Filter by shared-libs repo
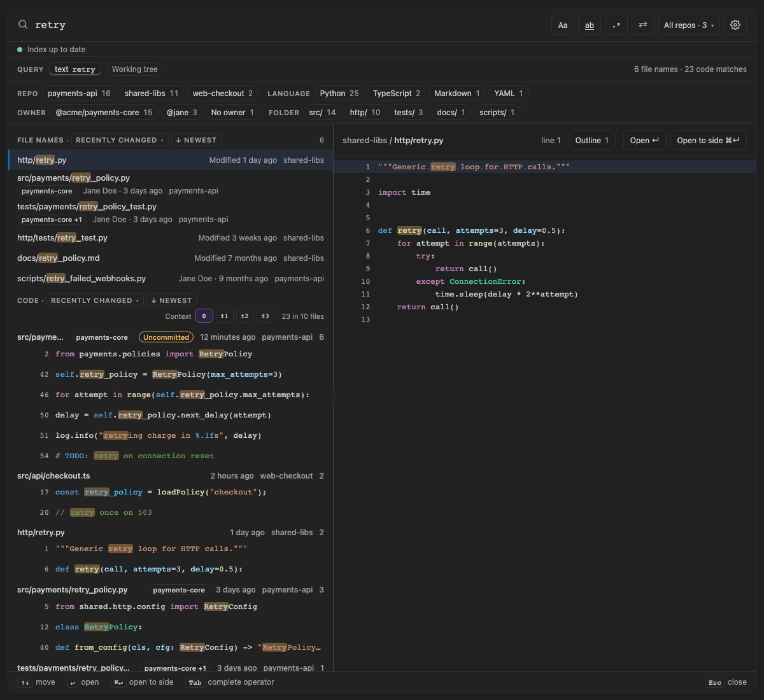Screen dimensions: 764x700 [x=152, y=94]
